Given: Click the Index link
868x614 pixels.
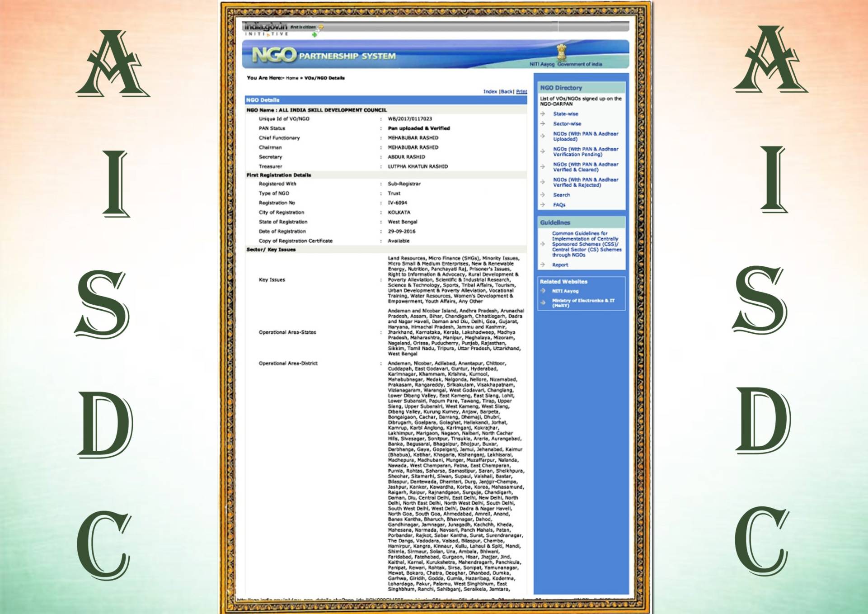Looking at the screenshot, I should [x=490, y=92].
